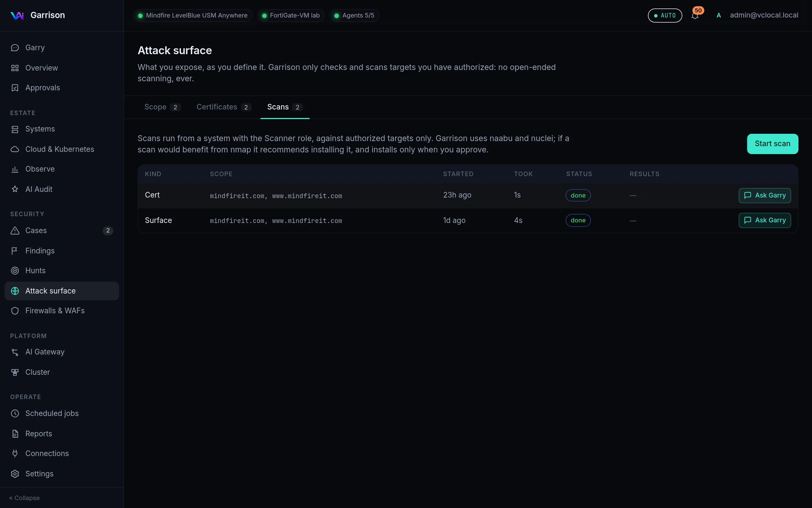The height and width of the screenshot is (508, 812).
Task: Ask Garry about the Surface scan
Action: coord(765,220)
